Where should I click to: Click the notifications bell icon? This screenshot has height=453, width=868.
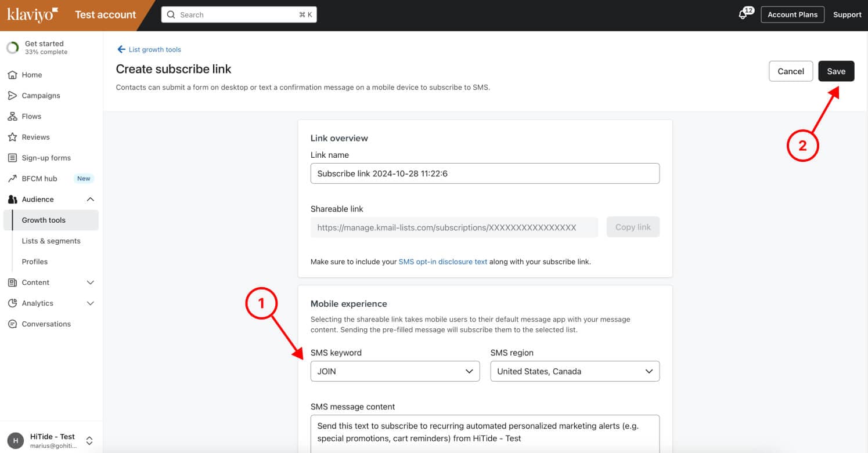click(x=743, y=15)
